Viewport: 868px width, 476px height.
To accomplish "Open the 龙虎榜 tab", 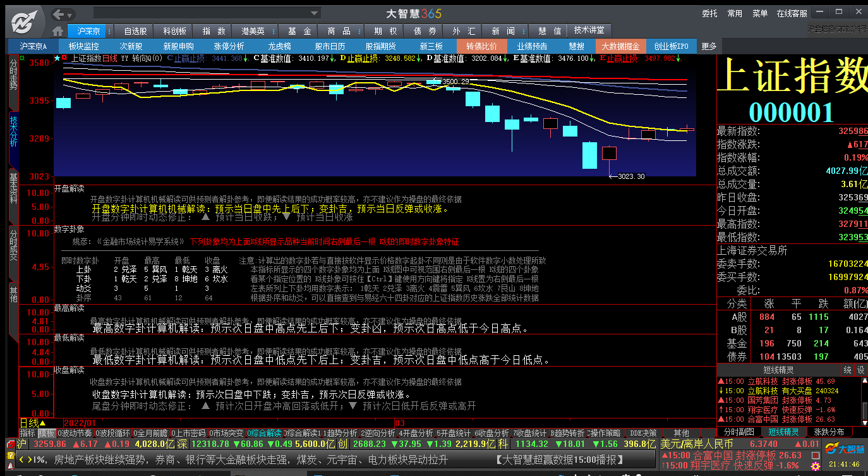I will [x=279, y=46].
